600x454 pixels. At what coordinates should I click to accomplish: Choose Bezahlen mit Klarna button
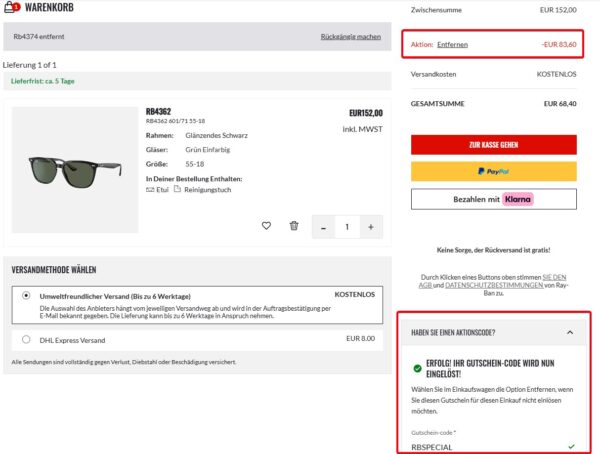[x=493, y=199]
